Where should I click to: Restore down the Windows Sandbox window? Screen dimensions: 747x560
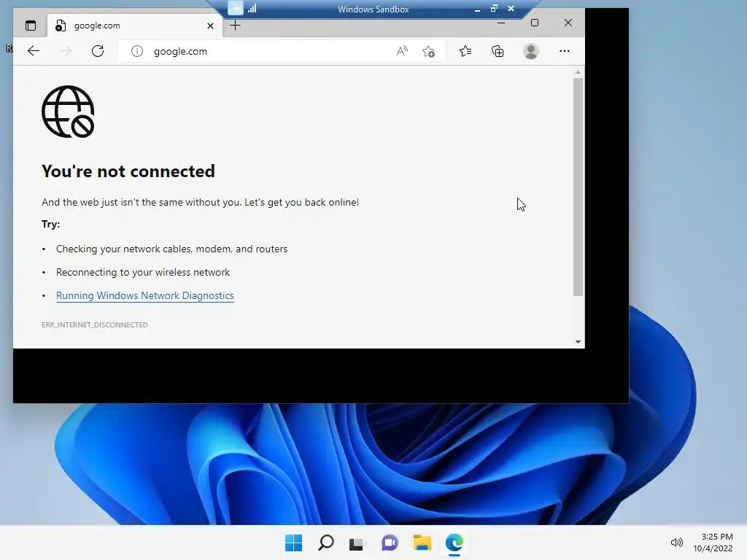tap(494, 9)
